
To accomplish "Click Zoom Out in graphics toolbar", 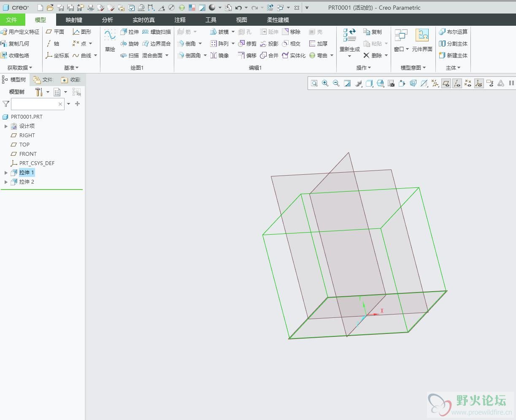I will 336,83.
